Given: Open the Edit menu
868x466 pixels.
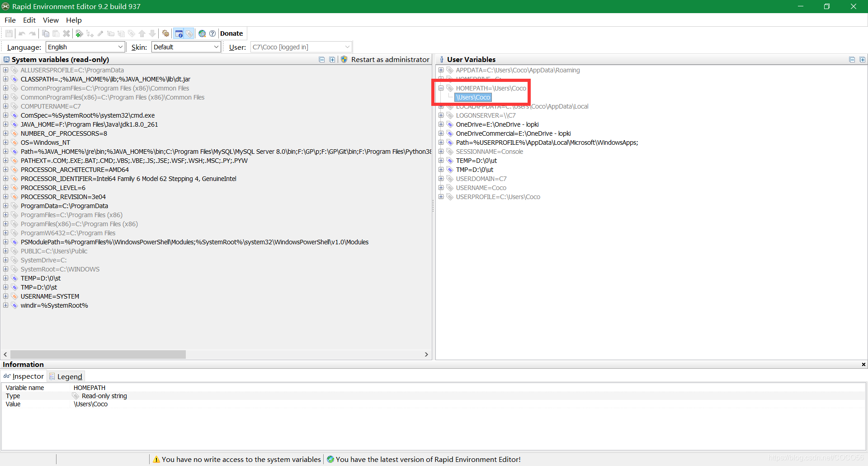Looking at the screenshot, I should [29, 20].
